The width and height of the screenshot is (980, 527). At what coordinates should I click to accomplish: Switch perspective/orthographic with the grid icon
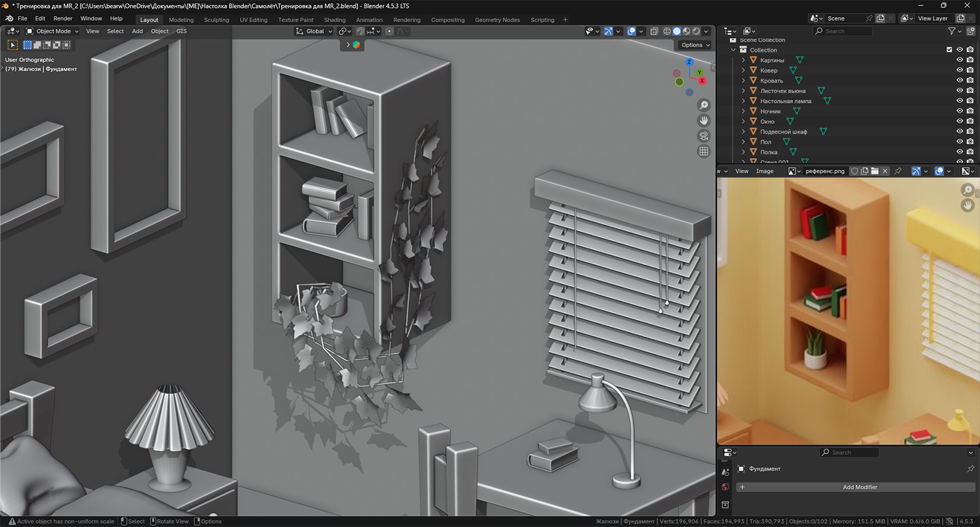click(x=704, y=151)
